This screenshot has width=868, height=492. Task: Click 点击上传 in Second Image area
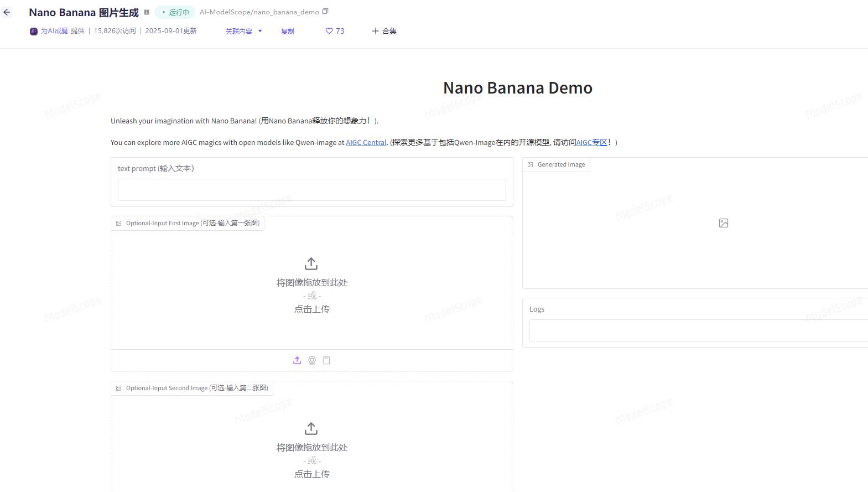point(312,474)
